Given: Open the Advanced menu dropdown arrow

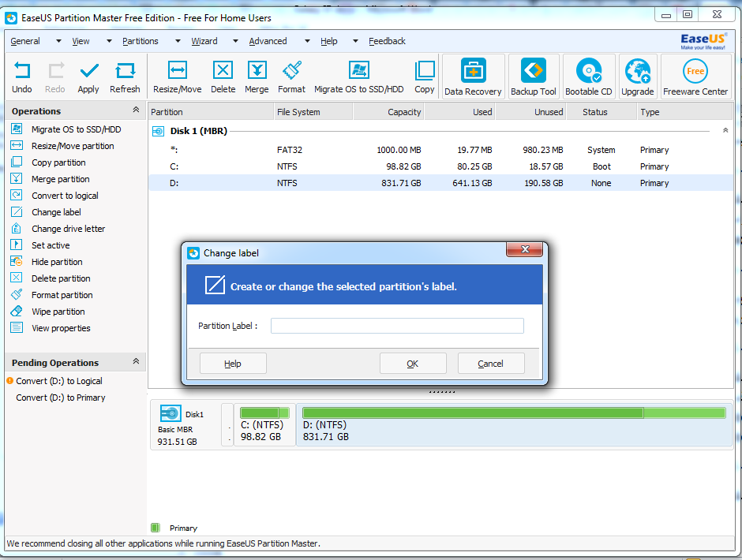Looking at the screenshot, I should pos(307,41).
